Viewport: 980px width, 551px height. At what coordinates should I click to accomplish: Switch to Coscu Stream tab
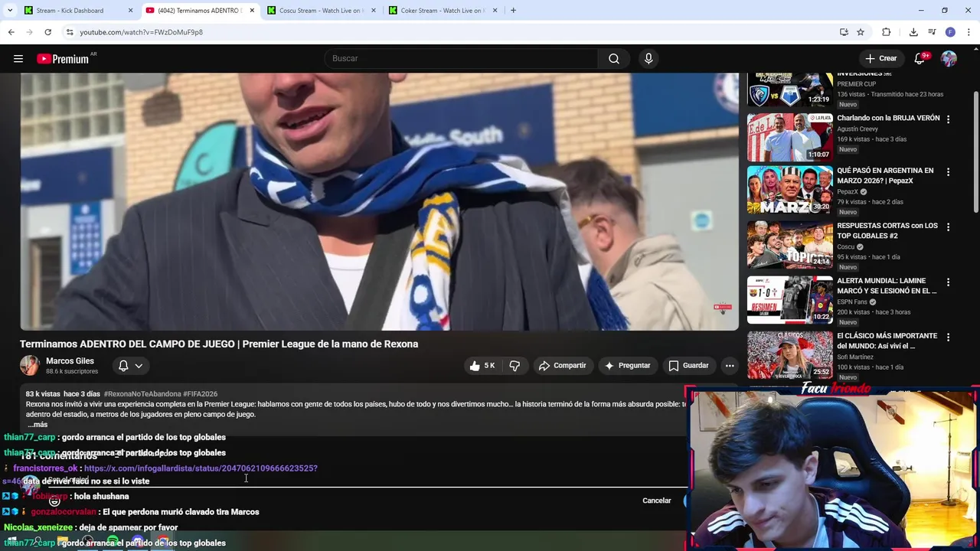click(x=321, y=11)
